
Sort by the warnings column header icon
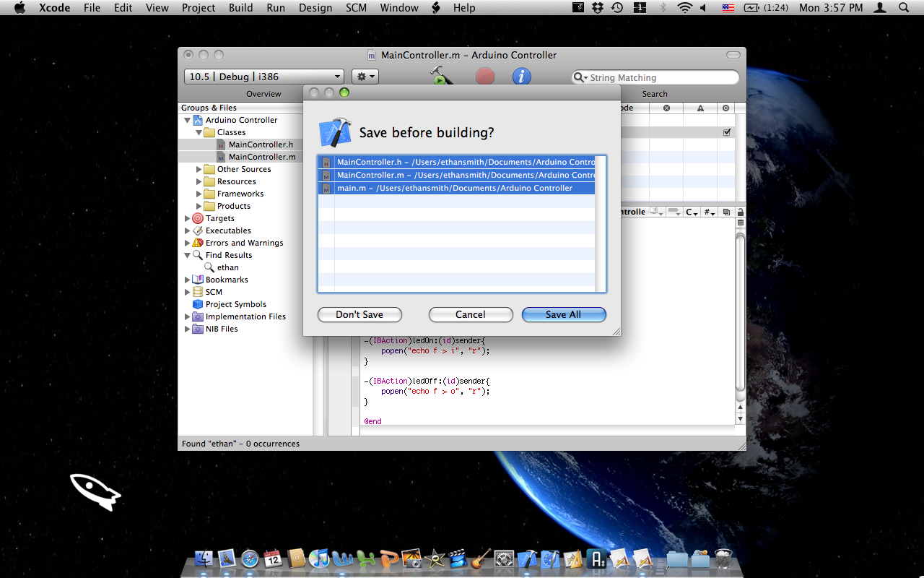pos(700,108)
